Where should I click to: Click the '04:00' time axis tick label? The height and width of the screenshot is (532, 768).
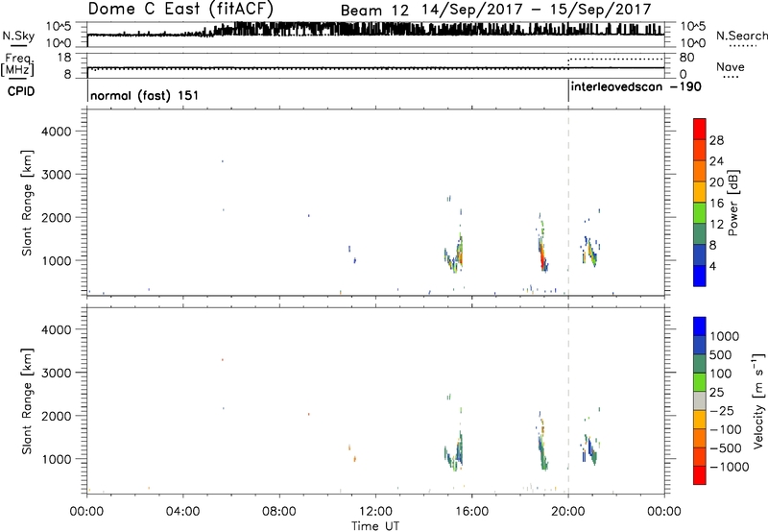183,512
